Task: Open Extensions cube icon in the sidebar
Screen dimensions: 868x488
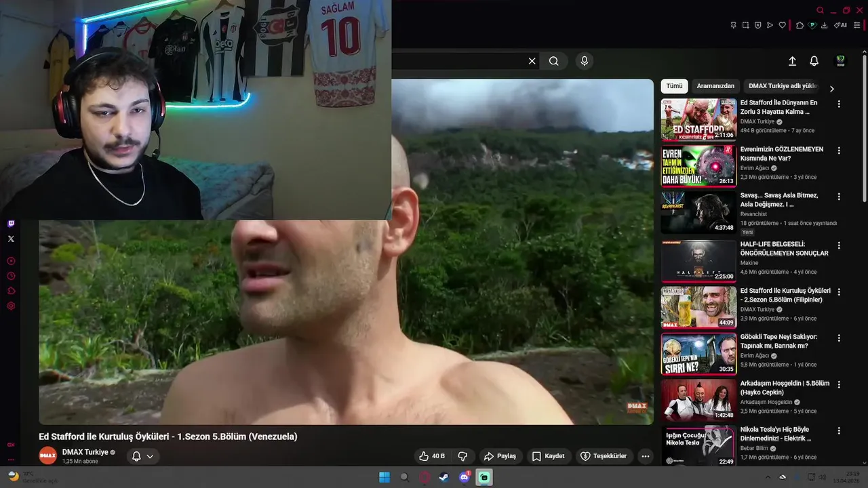Action: click(11, 291)
